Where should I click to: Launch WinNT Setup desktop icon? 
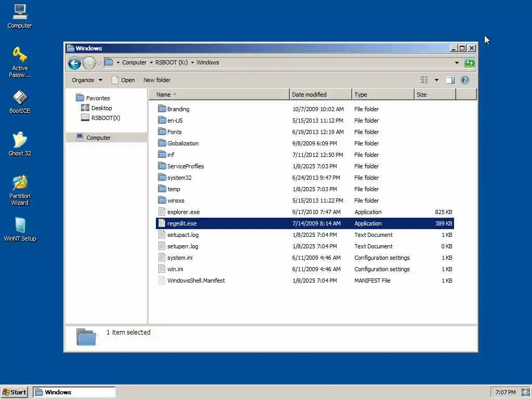point(20,229)
